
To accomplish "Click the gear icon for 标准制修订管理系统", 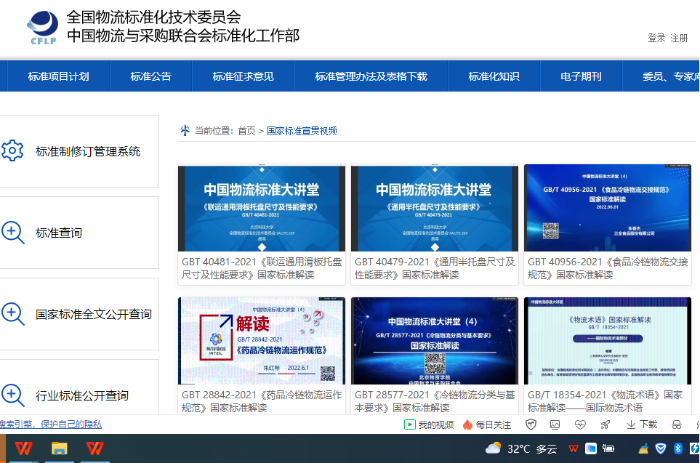I will pyautogui.click(x=13, y=152).
